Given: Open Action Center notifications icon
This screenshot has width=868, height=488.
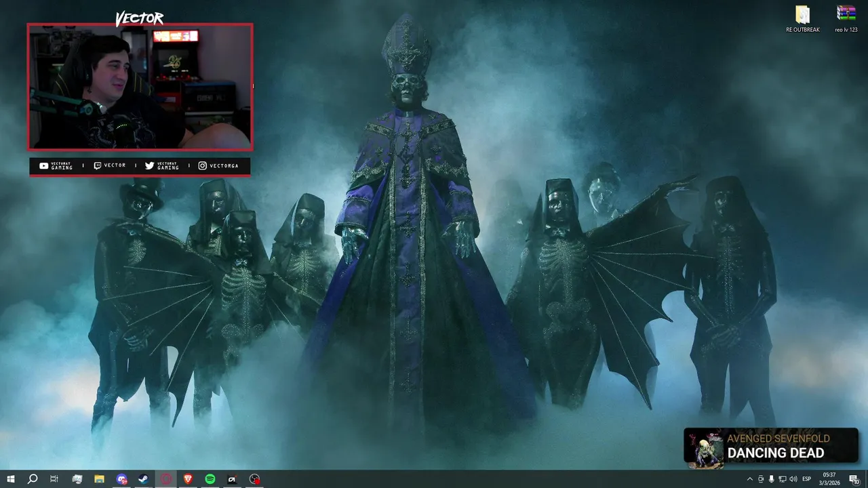Looking at the screenshot, I should pos(854,479).
